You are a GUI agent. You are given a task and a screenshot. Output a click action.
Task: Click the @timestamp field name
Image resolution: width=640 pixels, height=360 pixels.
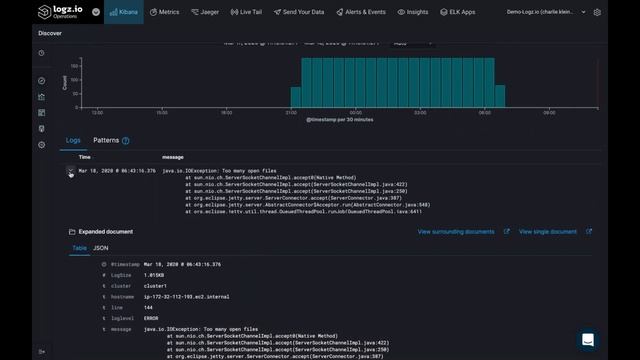coord(125,264)
